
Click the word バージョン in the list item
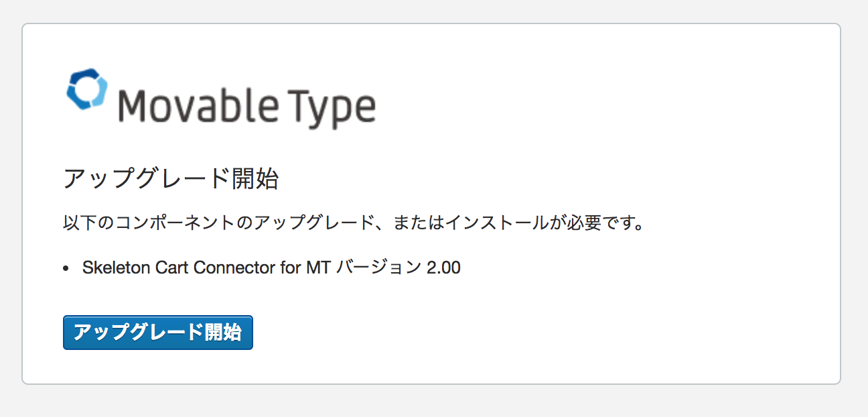[x=378, y=267]
